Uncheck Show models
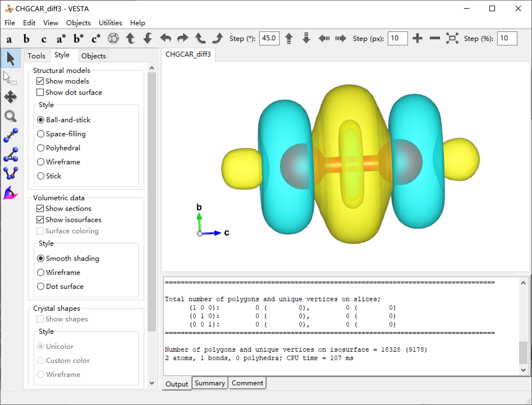532x405 pixels. point(40,81)
